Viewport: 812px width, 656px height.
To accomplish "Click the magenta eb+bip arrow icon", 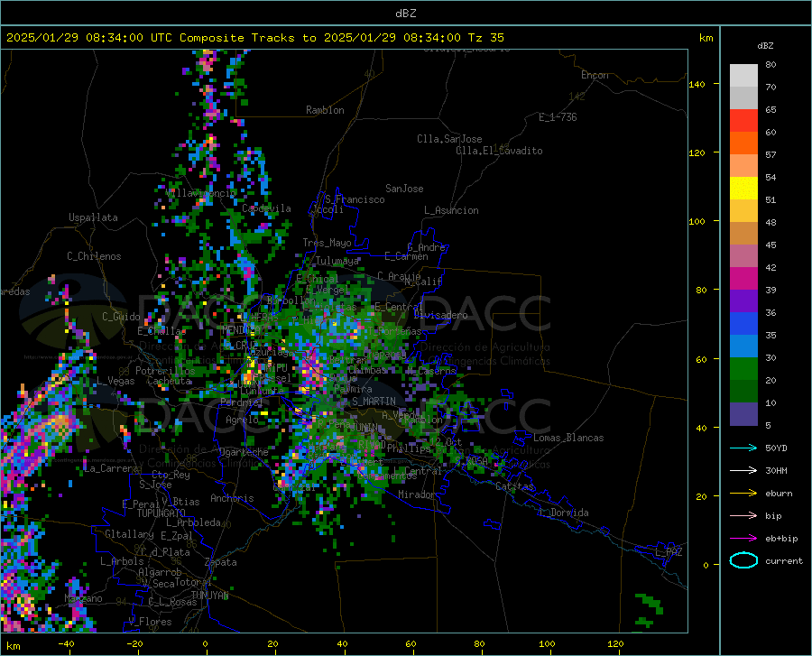I will (x=743, y=539).
